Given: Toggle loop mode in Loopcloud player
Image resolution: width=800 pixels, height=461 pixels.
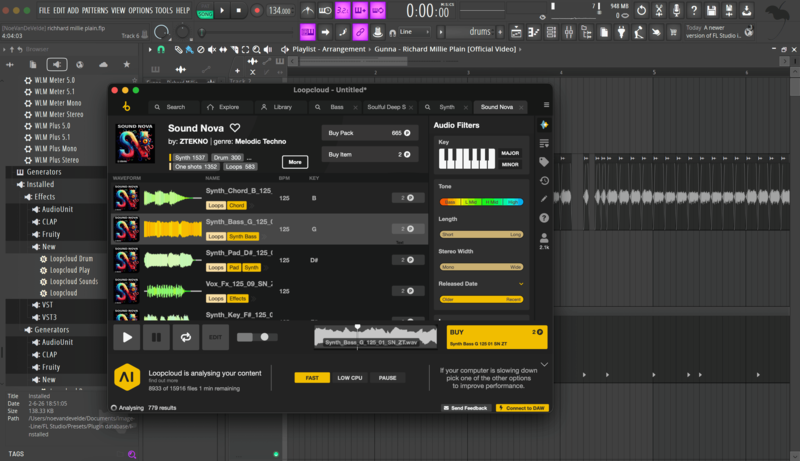Looking at the screenshot, I should [186, 337].
